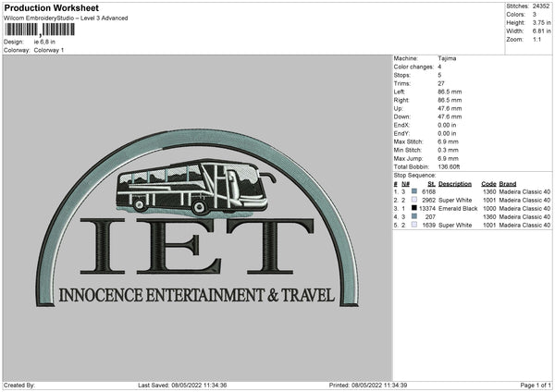The width and height of the screenshot is (555, 392).
Task: Click the Stop Sequence heading
Action: [414, 175]
